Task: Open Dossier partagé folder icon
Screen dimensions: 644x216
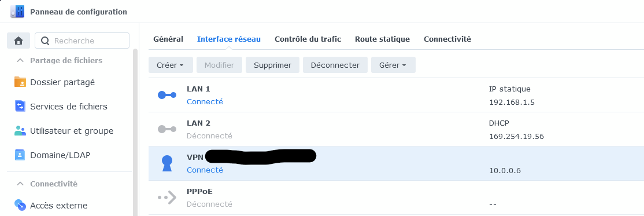Action: pyautogui.click(x=20, y=82)
